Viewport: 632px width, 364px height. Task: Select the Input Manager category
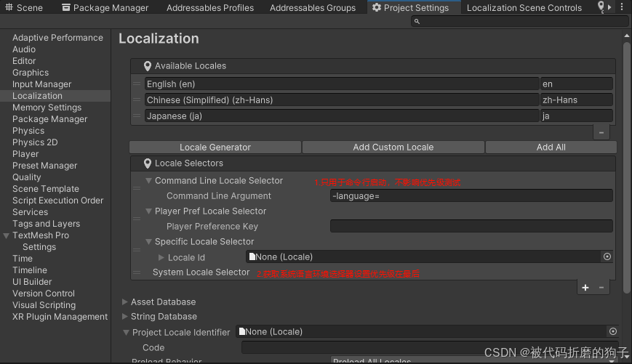click(42, 84)
